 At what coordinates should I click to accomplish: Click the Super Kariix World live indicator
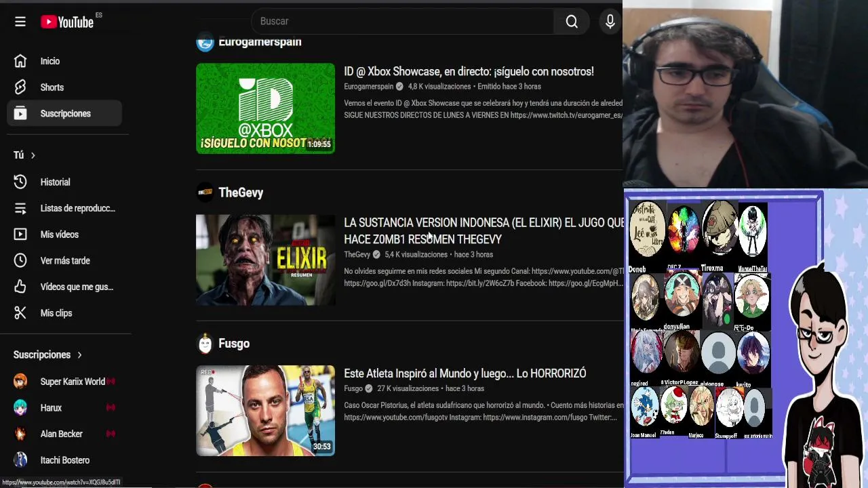pos(111,382)
